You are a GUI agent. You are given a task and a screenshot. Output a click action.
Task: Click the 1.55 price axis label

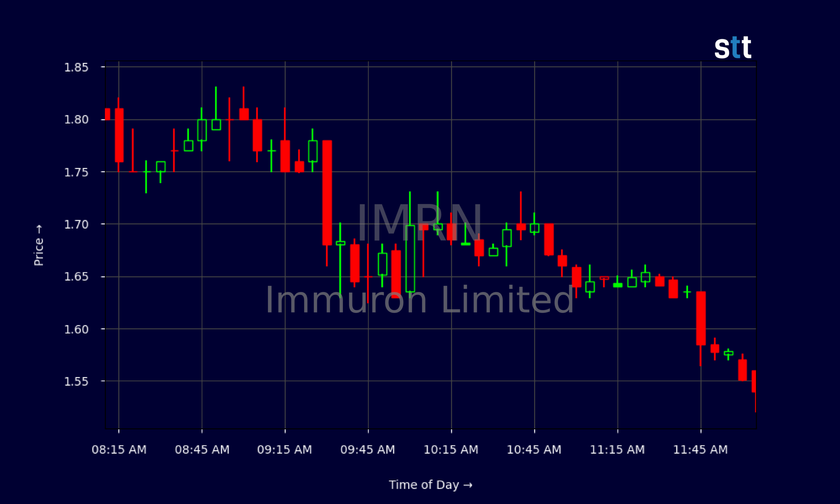coord(76,382)
